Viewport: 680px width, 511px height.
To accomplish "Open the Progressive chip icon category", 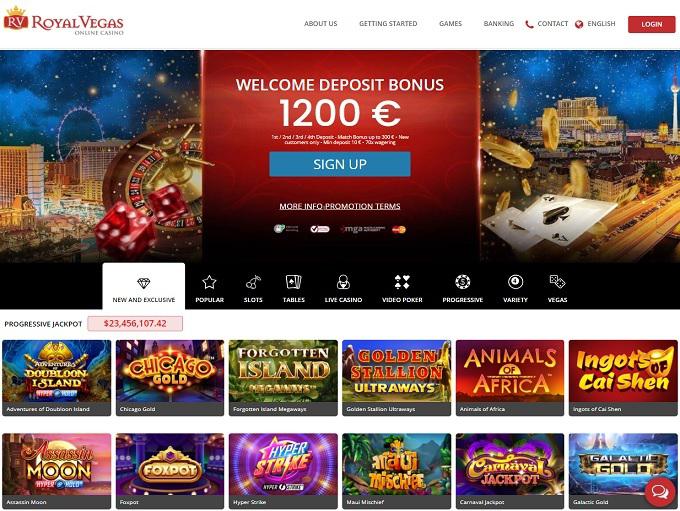I will [463, 282].
